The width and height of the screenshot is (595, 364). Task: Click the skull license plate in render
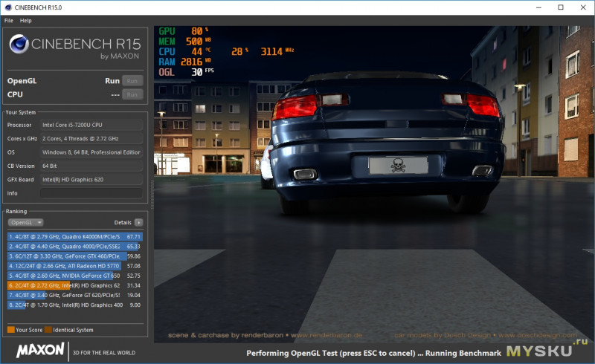398,166
